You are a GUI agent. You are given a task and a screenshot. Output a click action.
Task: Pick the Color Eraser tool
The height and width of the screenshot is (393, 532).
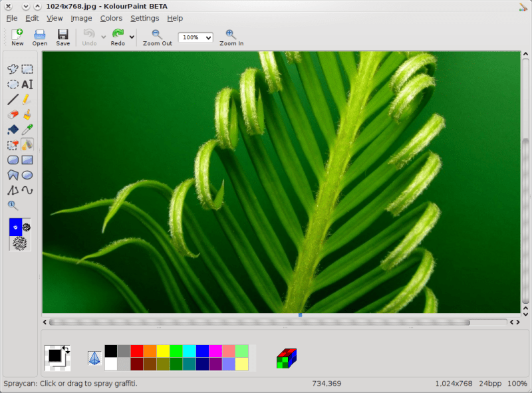pyautogui.click(x=12, y=144)
